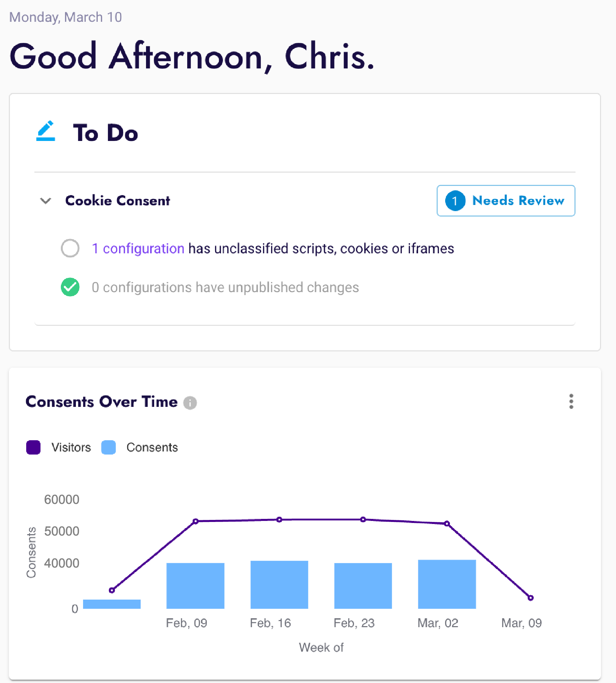
Task: Open the three-dot chart options menu
Action: [571, 401]
